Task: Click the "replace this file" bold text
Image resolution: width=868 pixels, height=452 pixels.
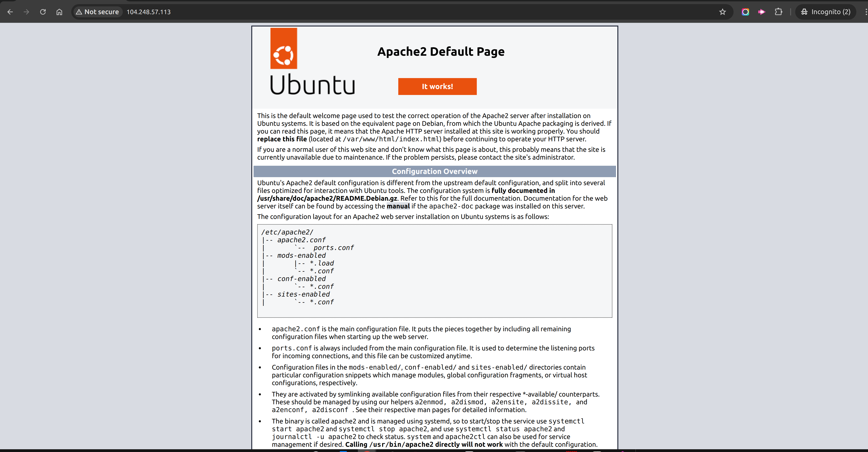Action: tap(282, 139)
